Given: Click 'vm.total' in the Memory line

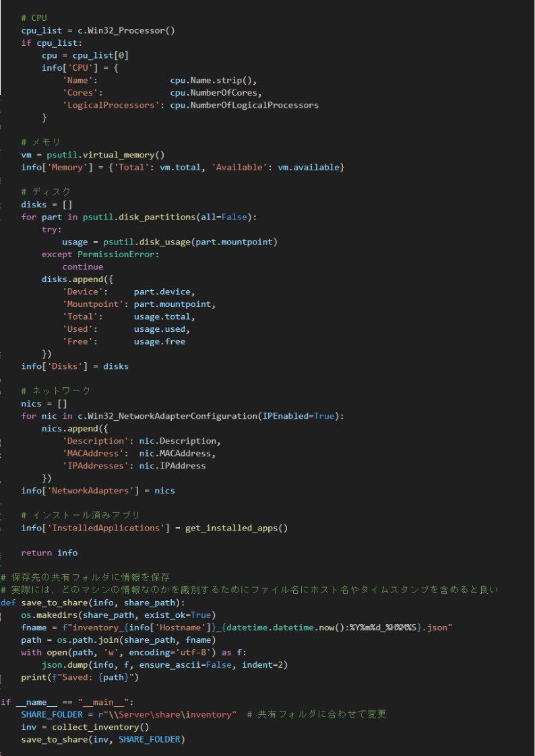Looking at the screenshot, I should point(180,168).
